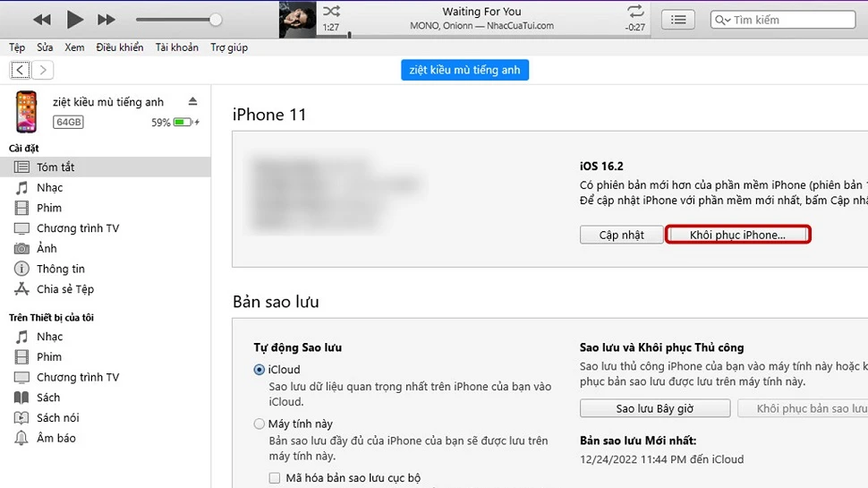Adjust the volume slider knob

pyautogui.click(x=216, y=20)
